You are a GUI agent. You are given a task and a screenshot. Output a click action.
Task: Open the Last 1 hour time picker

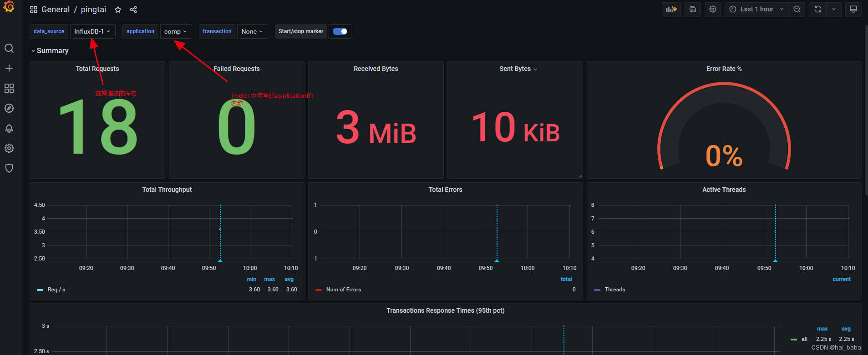point(756,9)
